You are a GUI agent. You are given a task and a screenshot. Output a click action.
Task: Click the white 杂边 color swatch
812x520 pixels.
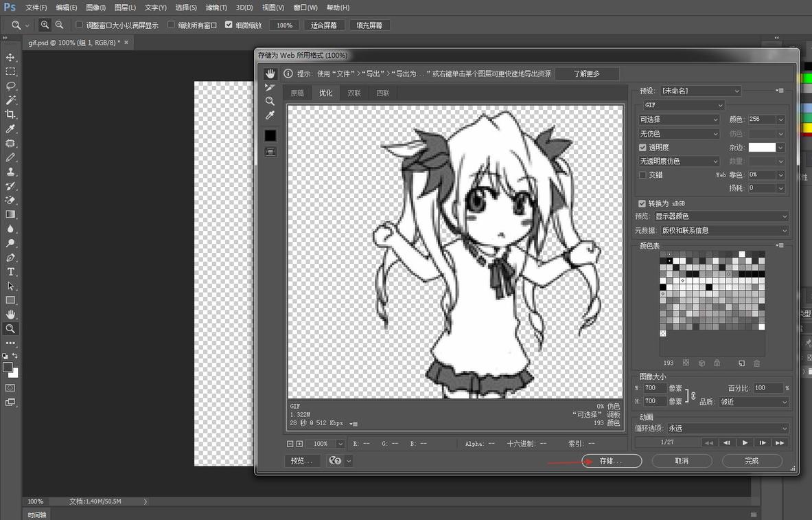(x=761, y=147)
